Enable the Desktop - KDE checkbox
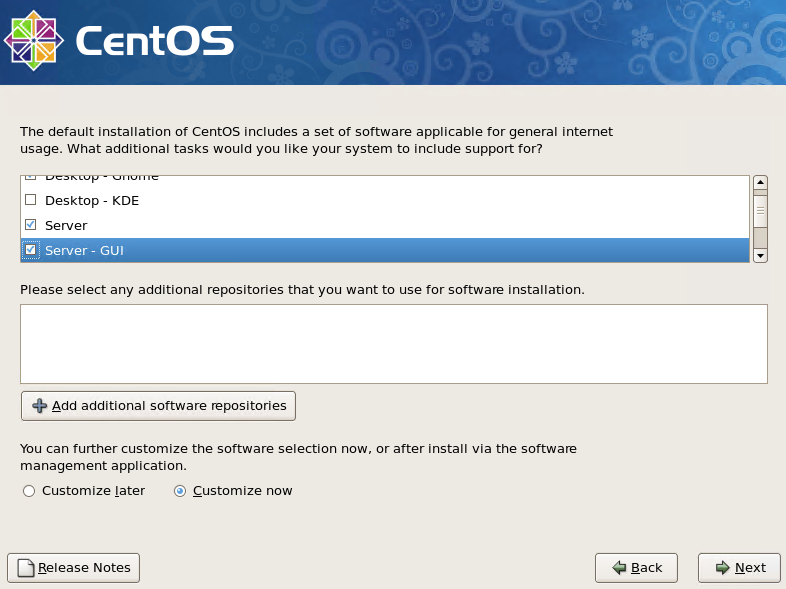This screenshot has width=786, height=589. [30, 200]
